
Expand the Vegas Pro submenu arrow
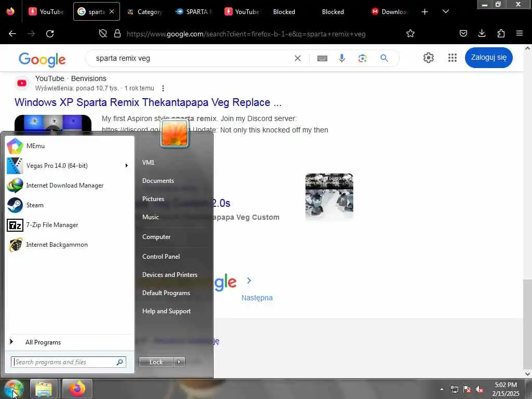(127, 166)
